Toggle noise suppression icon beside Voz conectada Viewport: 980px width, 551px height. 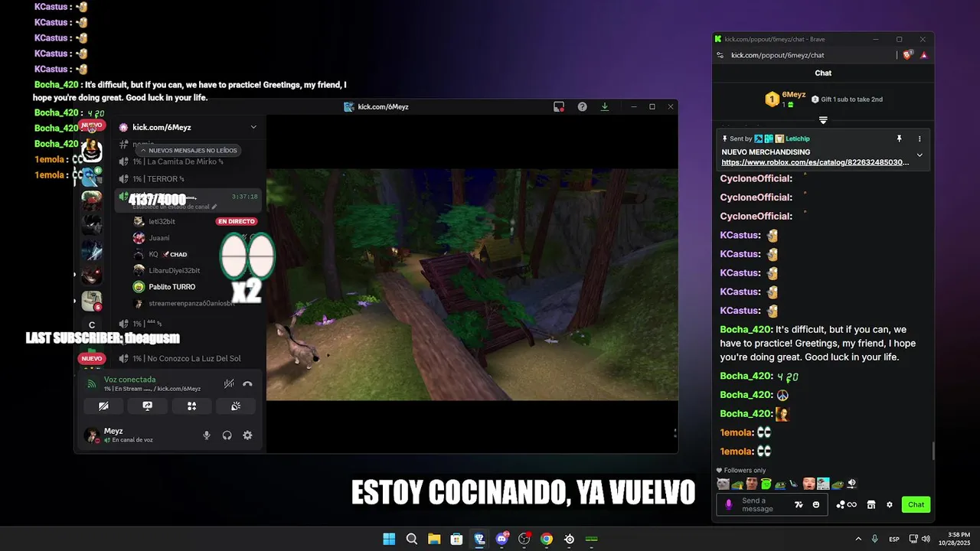click(229, 384)
